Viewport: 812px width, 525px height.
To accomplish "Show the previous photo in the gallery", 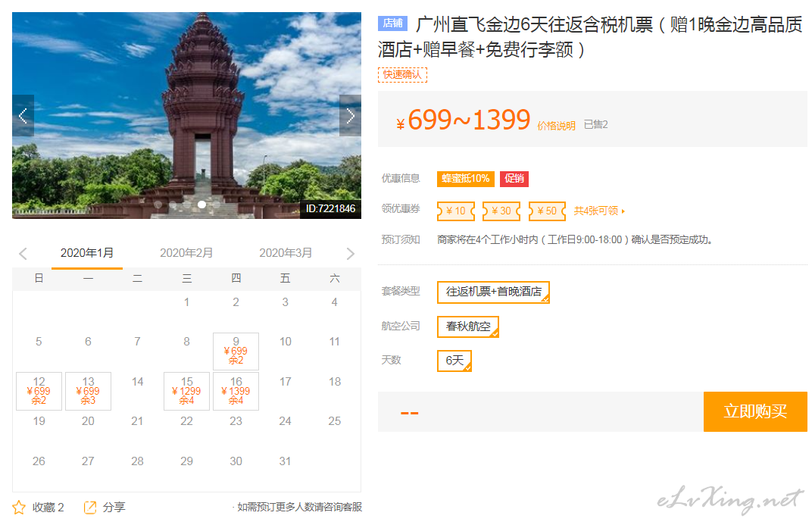I will coord(23,115).
